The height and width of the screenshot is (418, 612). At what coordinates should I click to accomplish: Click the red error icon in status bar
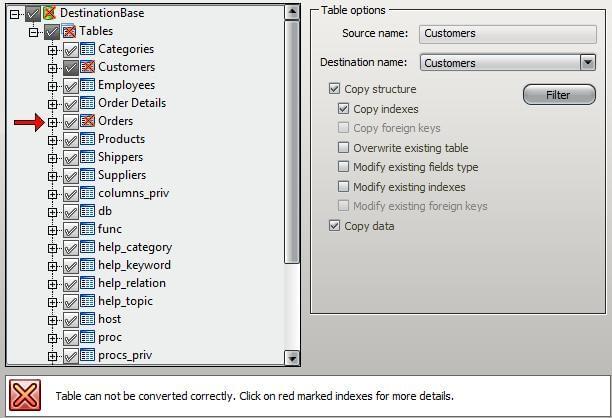[x=25, y=395]
